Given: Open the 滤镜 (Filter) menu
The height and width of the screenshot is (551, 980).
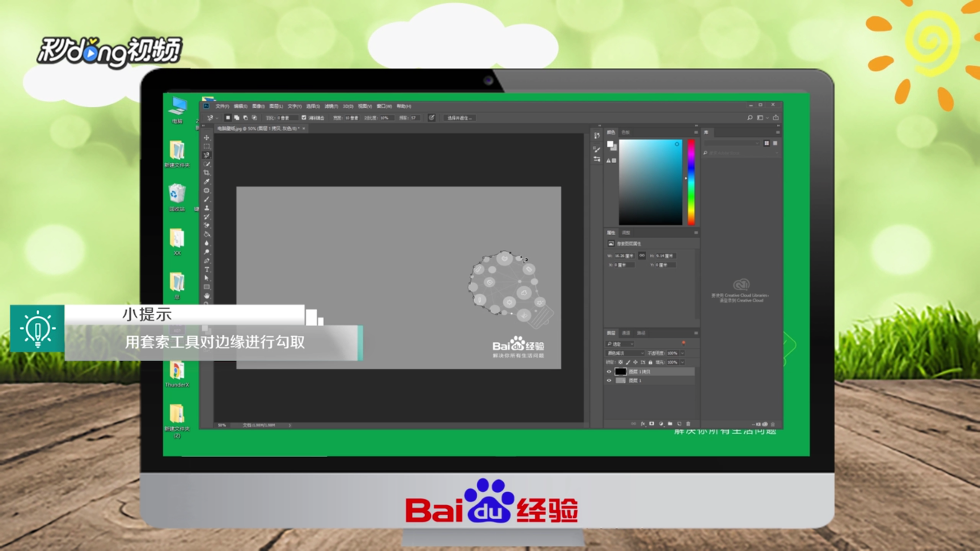Looking at the screenshot, I should click(x=331, y=106).
